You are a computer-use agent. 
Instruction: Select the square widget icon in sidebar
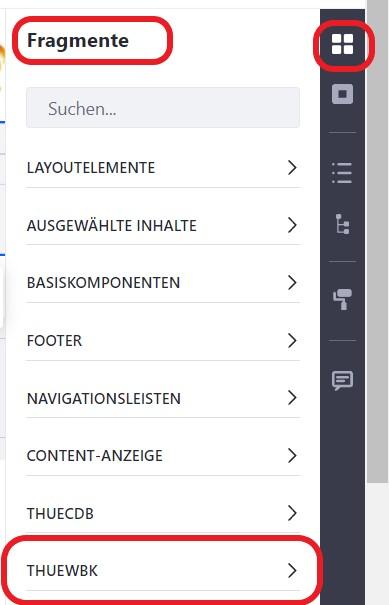click(342, 94)
